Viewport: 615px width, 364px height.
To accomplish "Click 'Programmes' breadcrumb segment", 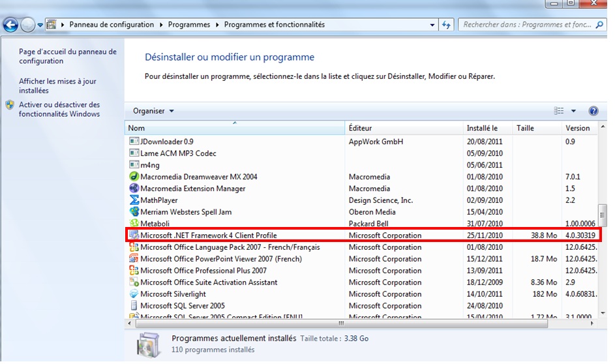I will pos(189,24).
